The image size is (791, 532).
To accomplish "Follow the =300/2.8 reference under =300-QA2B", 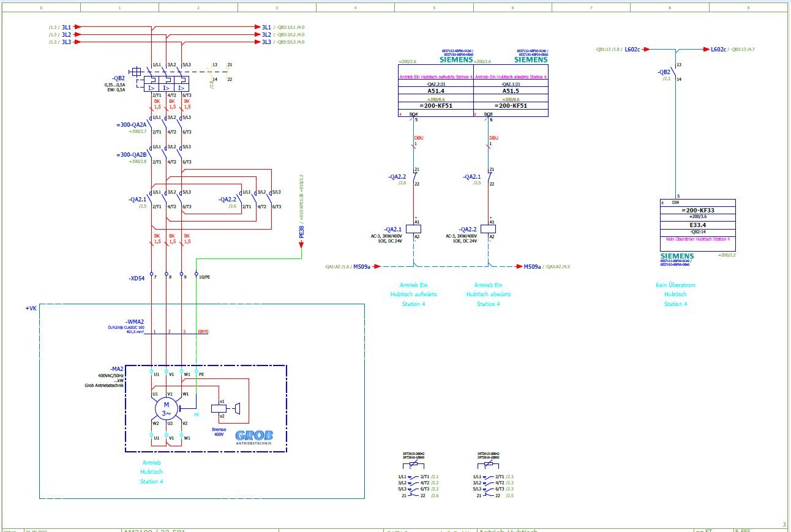I will [138, 162].
